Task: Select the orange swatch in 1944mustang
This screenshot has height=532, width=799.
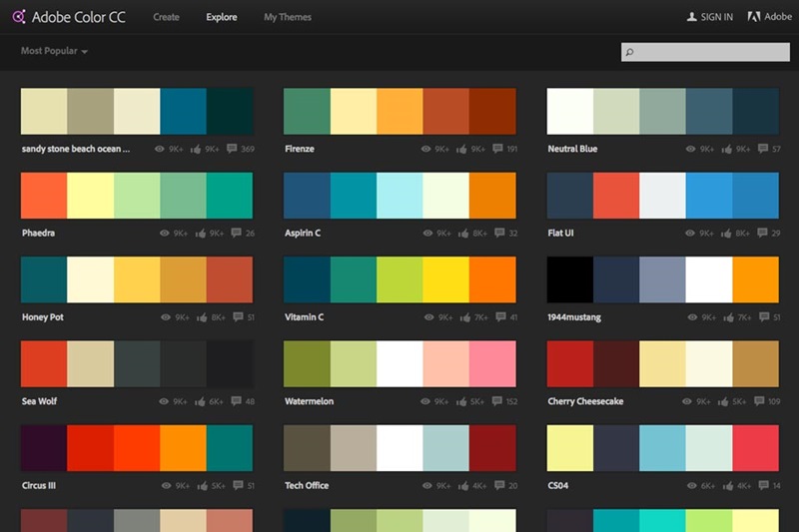Action: (755, 279)
